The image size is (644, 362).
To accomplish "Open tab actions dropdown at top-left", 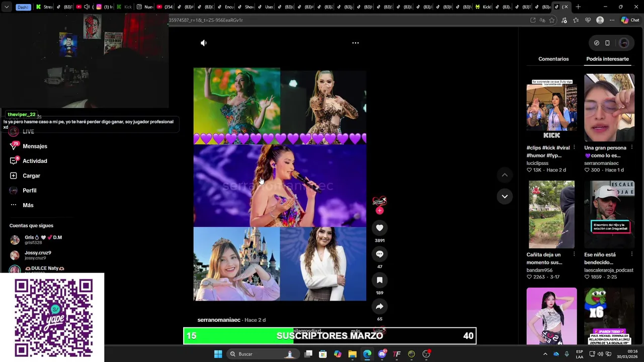I will 6,7.
